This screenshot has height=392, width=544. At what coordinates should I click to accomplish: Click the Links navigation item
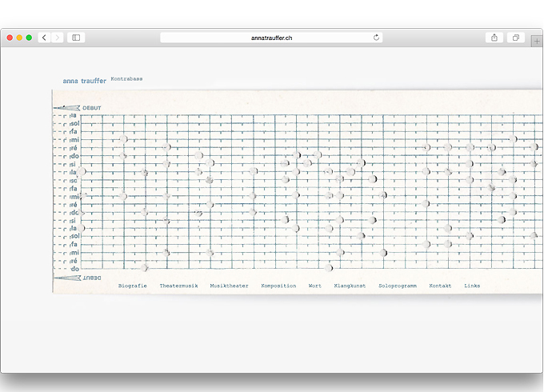472,286
